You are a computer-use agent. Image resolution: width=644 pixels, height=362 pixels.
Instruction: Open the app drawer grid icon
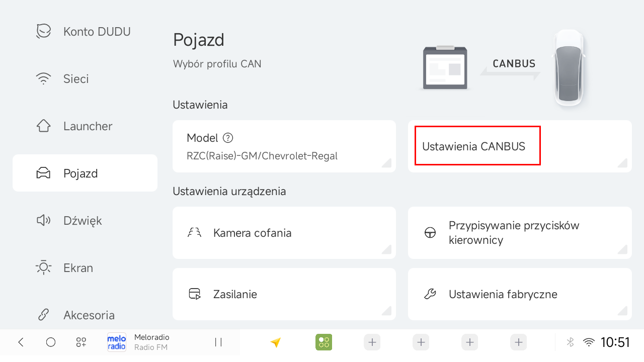pos(81,342)
